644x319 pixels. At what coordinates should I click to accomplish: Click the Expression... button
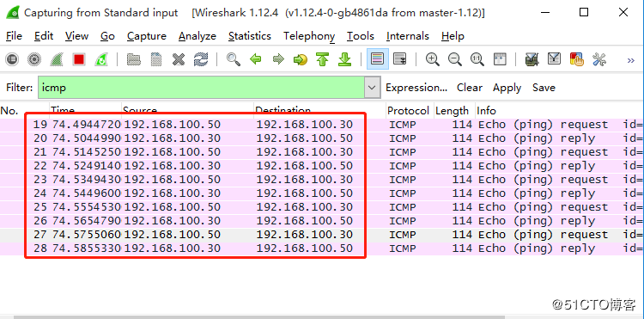[416, 88]
